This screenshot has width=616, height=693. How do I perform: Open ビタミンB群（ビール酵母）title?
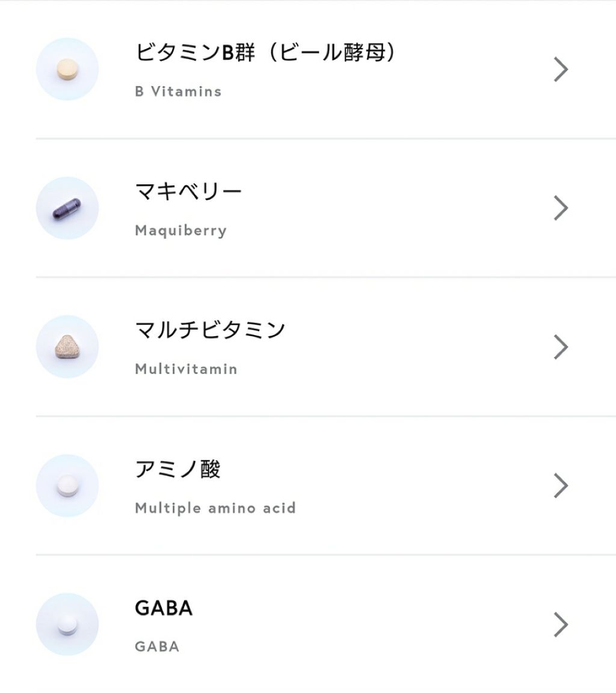point(266,53)
